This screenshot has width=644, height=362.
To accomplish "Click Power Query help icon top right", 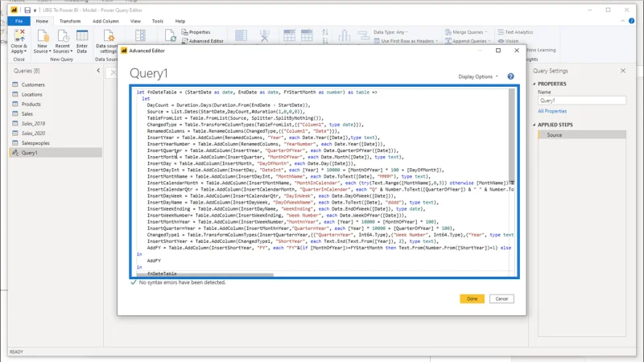I will click(x=632, y=21).
